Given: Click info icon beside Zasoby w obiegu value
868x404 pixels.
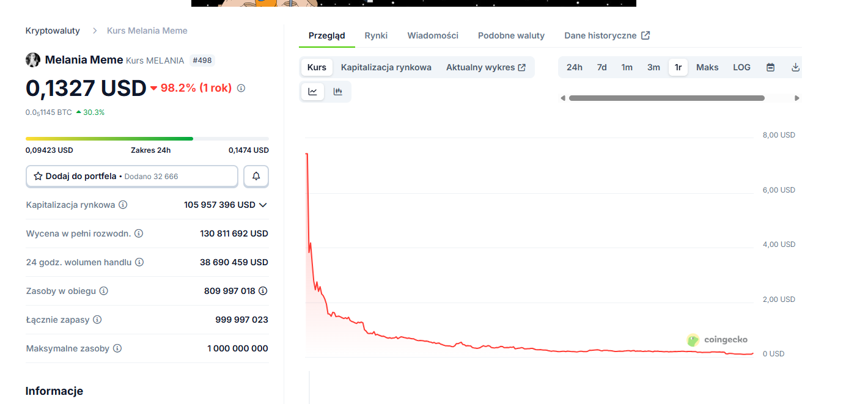Looking at the screenshot, I should [263, 291].
